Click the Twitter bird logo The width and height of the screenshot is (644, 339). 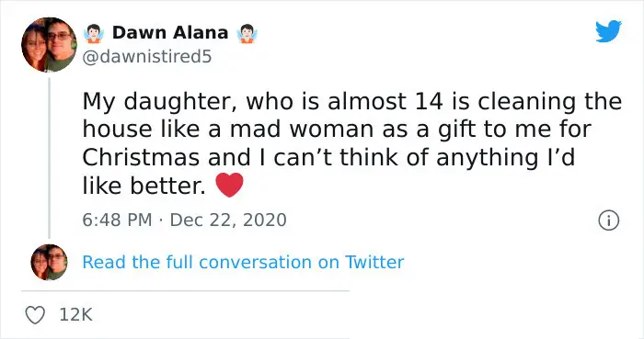[x=609, y=30]
